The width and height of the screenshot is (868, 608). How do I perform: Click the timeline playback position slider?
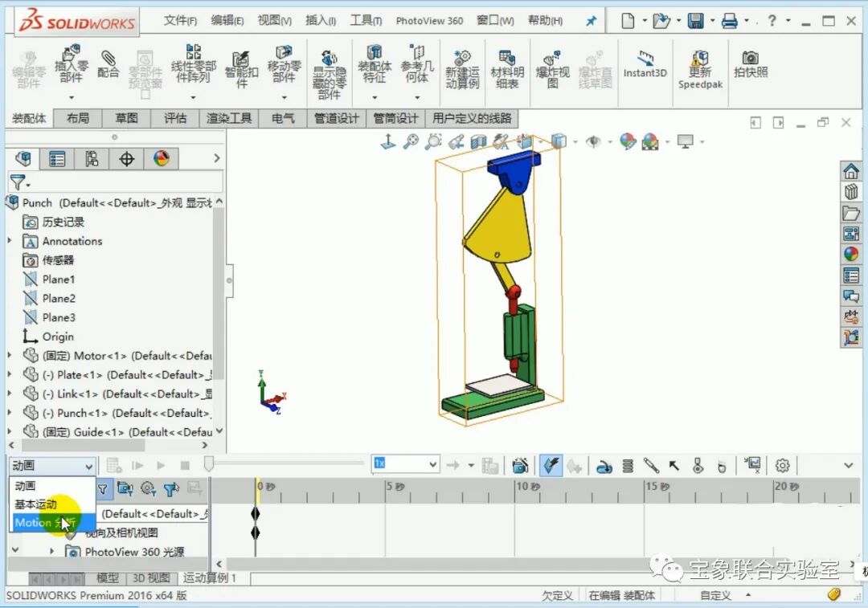click(x=209, y=463)
